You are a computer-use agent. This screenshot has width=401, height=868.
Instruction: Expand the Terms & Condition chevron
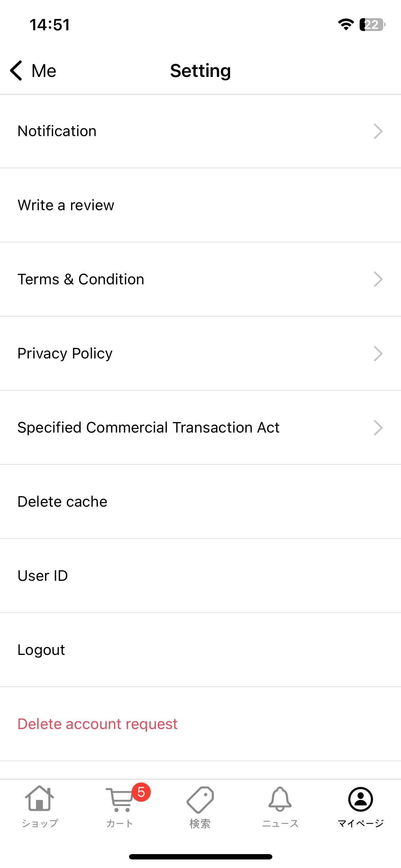tap(378, 279)
